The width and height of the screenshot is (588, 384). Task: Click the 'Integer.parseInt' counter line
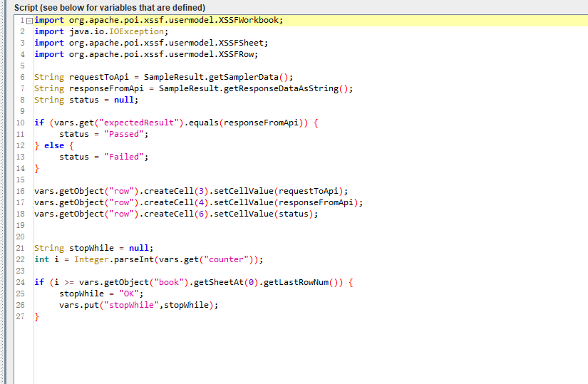[x=148, y=259]
